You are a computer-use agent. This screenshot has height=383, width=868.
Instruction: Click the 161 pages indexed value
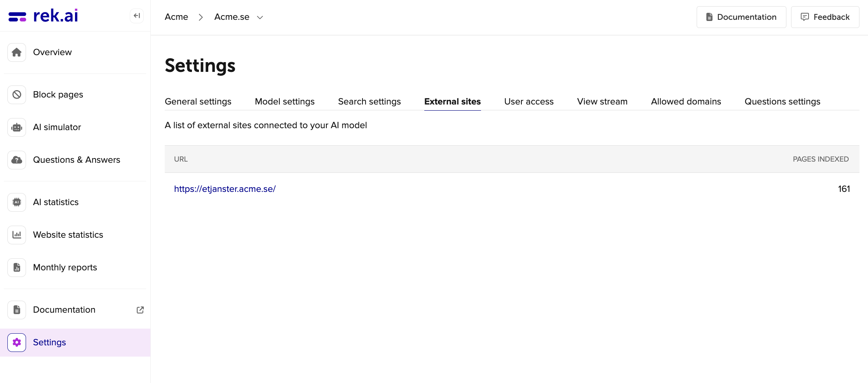[x=844, y=189]
